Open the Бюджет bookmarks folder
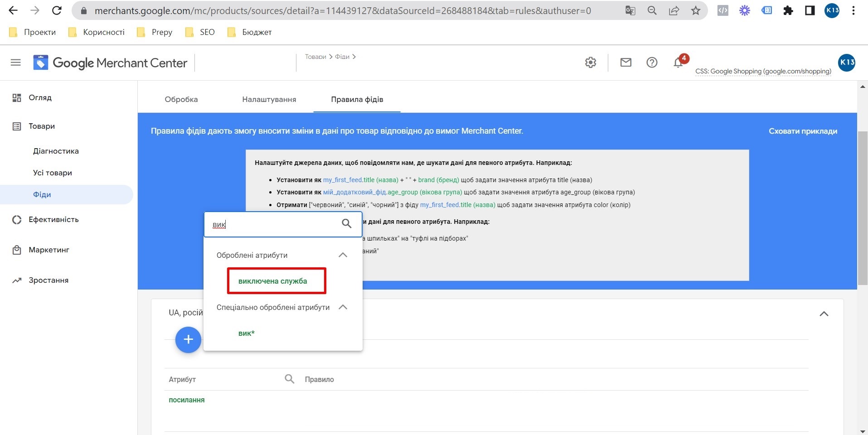The height and width of the screenshot is (435, 868). pos(250,32)
